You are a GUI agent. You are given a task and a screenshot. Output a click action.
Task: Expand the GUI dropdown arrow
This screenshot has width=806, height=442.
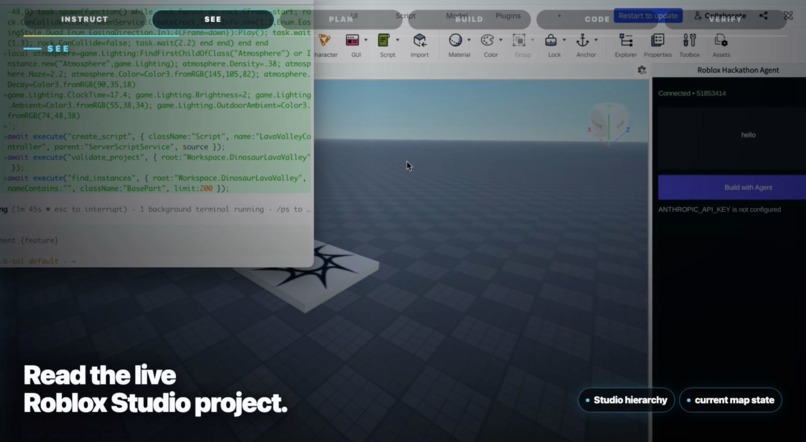[x=366, y=40]
